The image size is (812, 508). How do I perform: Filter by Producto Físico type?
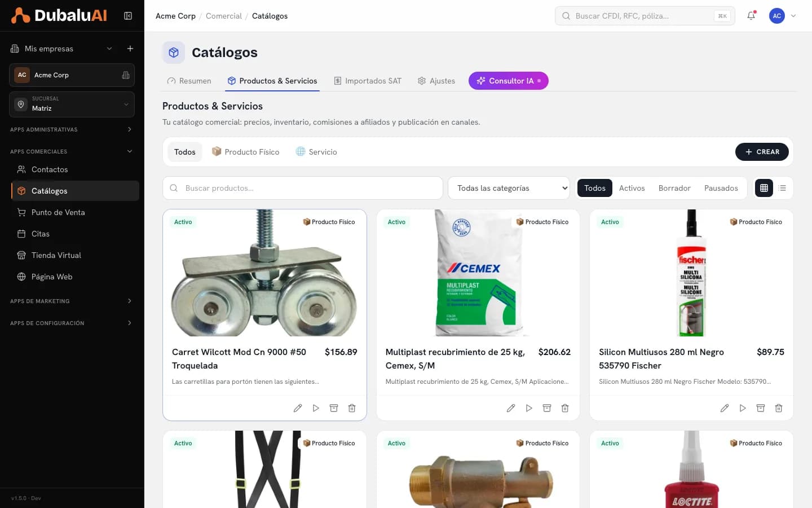[x=245, y=152]
